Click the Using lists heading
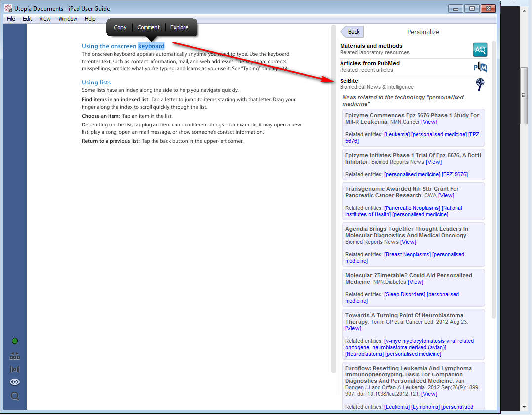This screenshot has height=415, width=532. coord(96,82)
